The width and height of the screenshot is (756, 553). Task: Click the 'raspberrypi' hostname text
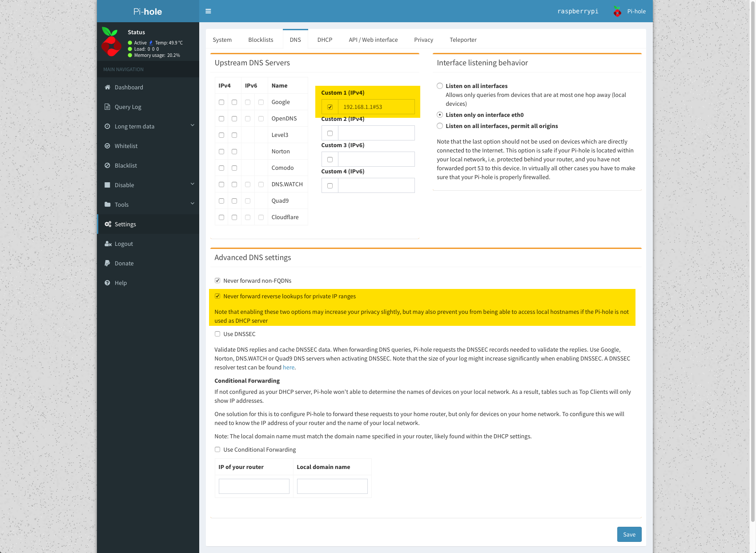point(578,11)
